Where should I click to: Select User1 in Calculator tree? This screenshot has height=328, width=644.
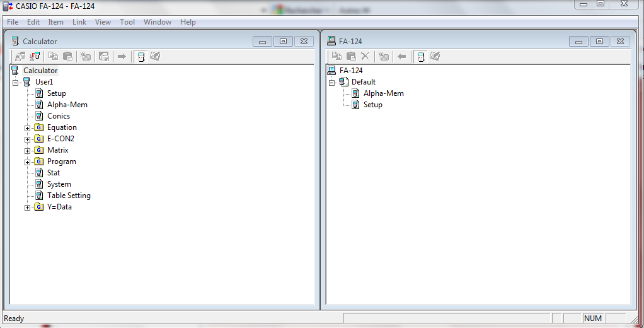pyautogui.click(x=44, y=82)
